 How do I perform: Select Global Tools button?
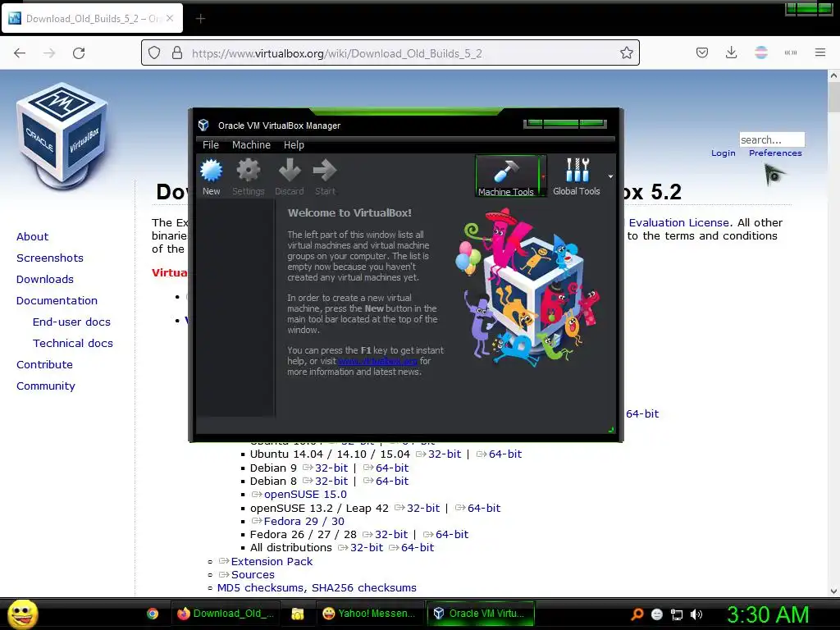pos(577,176)
